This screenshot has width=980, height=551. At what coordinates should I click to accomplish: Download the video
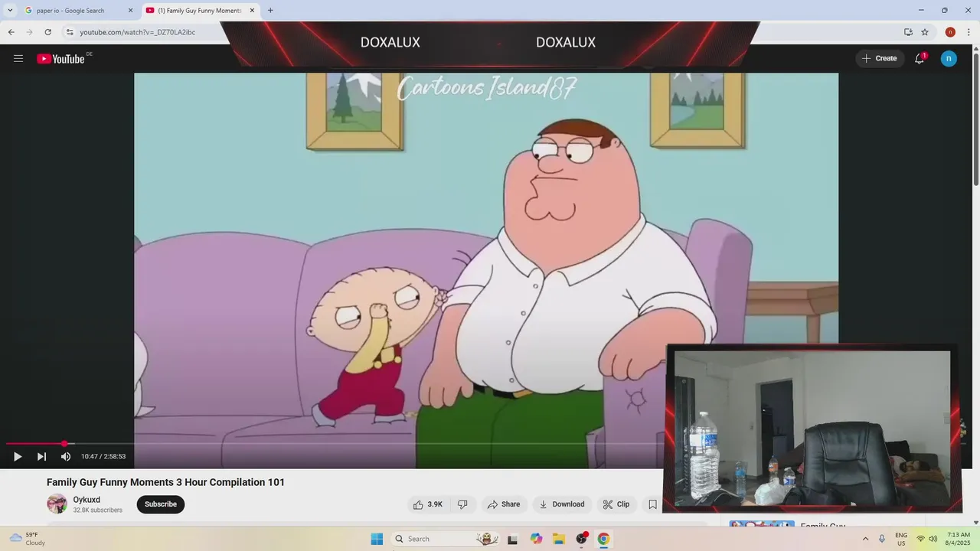pyautogui.click(x=562, y=504)
